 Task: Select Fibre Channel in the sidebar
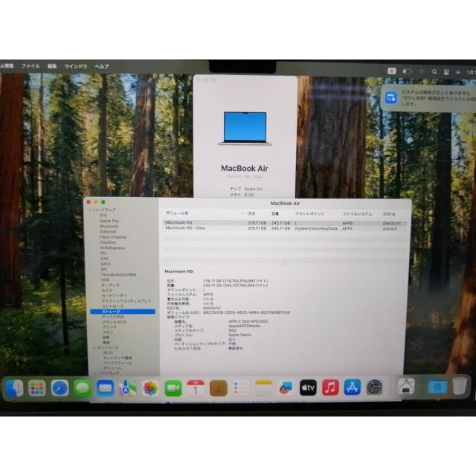113,237
